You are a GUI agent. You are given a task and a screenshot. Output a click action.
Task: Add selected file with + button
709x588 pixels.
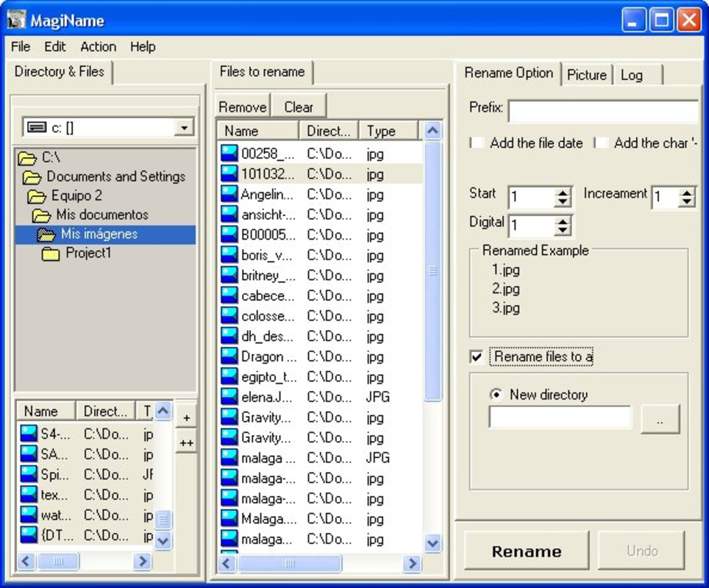pos(186,417)
